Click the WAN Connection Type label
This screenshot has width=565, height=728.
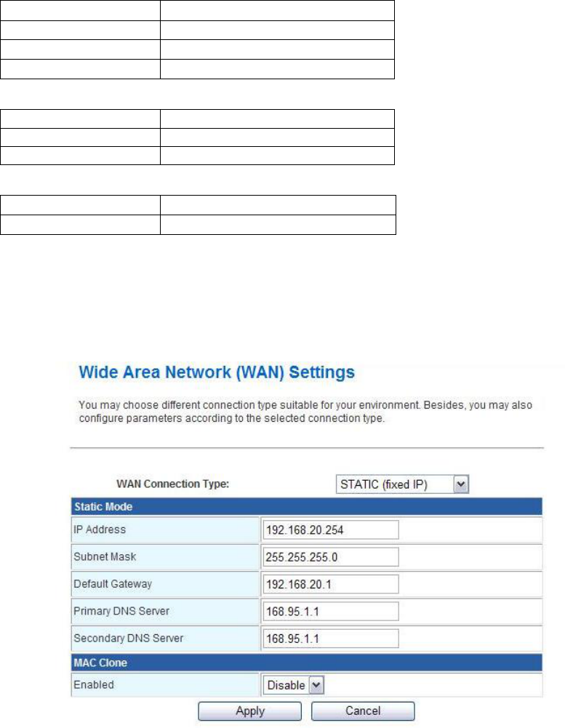click(173, 484)
